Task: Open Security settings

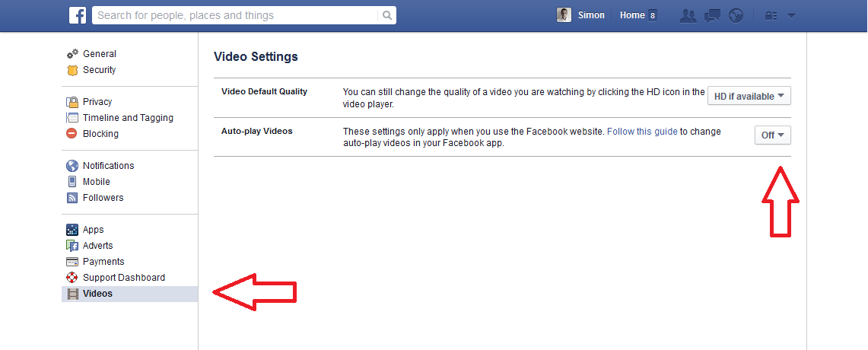Action: click(100, 70)
